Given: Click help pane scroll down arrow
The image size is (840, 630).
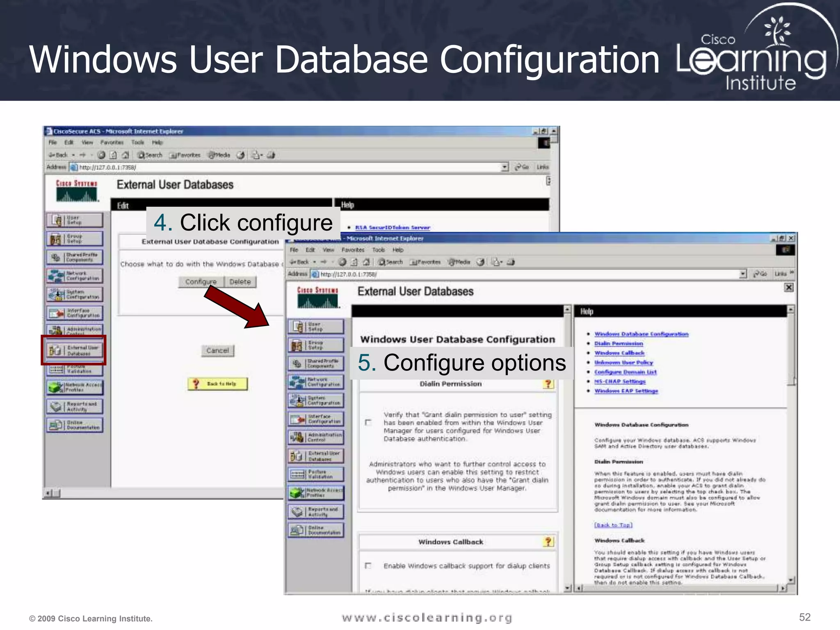Looking at the screenshot, I should 791,580.
